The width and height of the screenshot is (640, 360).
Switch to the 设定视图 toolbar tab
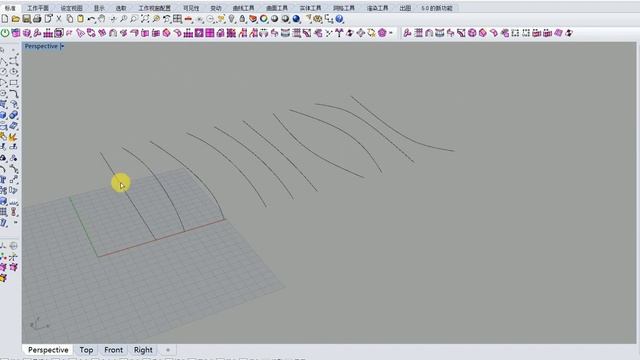click(x=71, y=8)
